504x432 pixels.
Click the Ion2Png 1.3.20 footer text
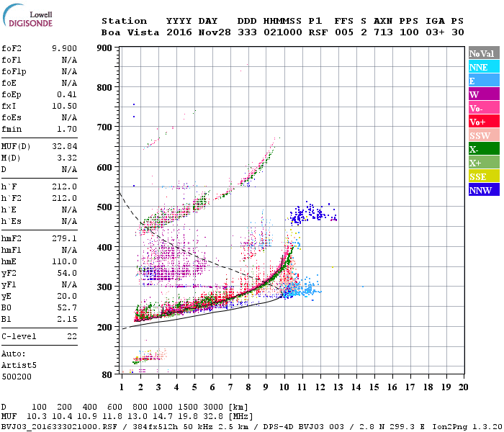pyautogui.click(x=467, y=427)
